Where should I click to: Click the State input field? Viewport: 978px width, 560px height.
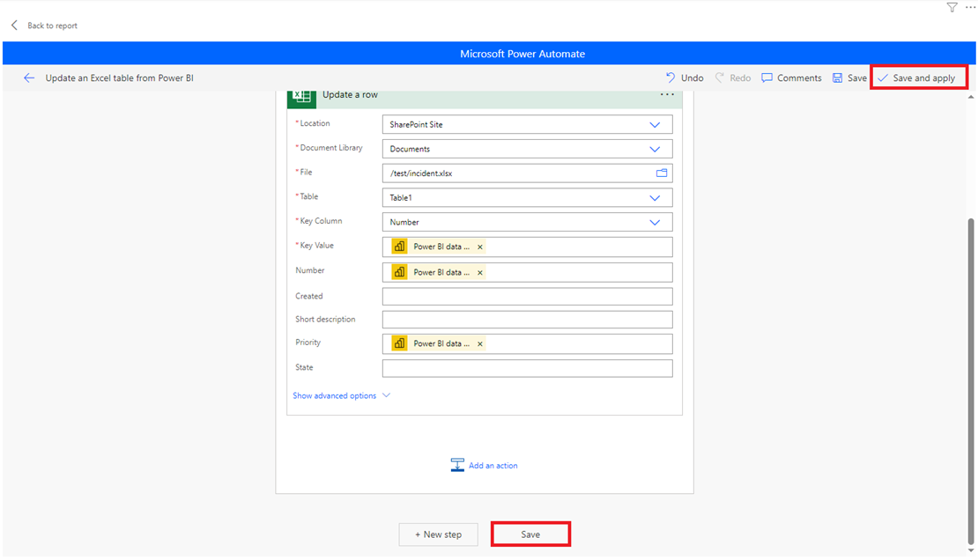pos(527,368)
